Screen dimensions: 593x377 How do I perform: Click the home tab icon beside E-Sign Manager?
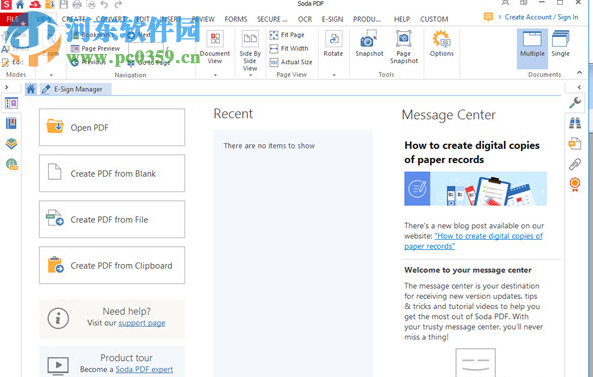point(31,89)
